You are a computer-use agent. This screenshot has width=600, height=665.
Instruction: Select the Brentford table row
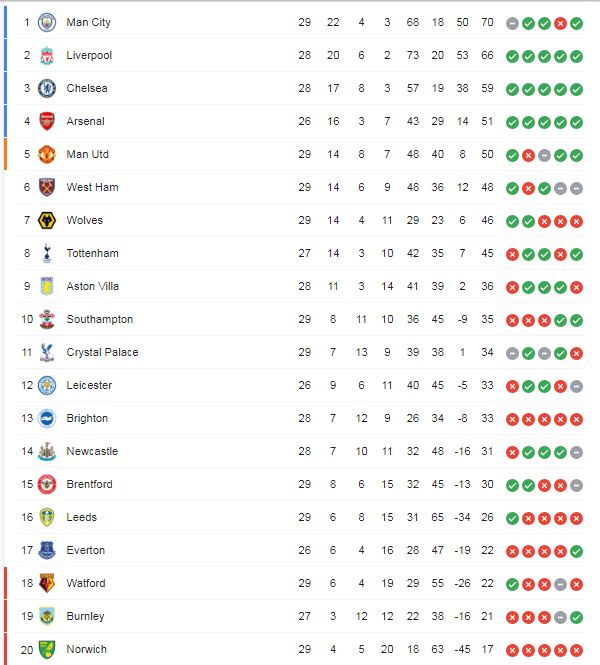tap(300, 484)
